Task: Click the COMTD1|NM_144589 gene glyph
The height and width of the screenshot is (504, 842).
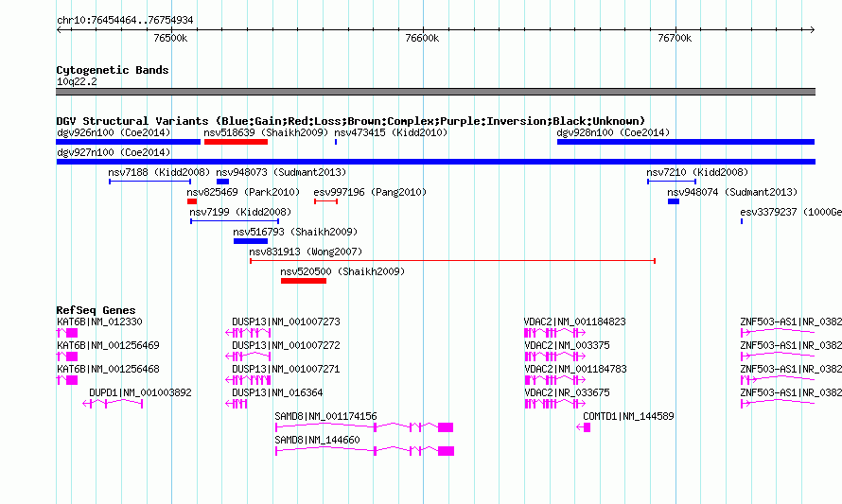Action: pyautogui.click(x=584, y=427)
